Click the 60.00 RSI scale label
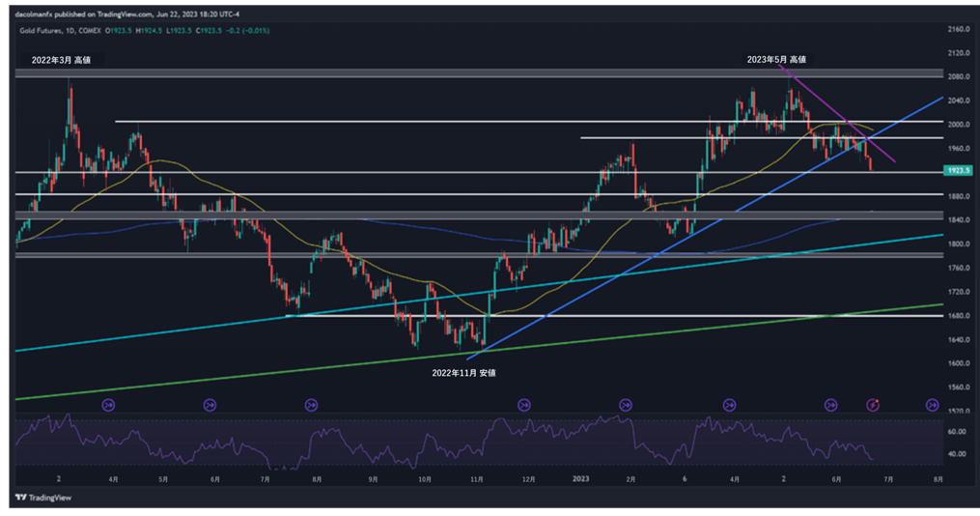Screen dimensions: 980x516 (x=956, y=432)
